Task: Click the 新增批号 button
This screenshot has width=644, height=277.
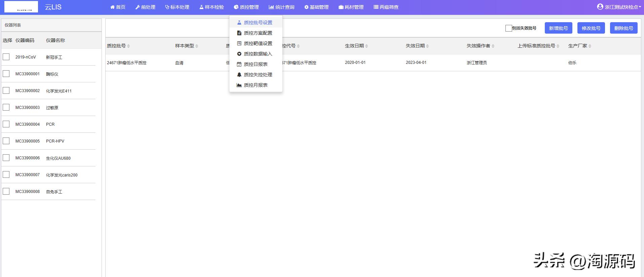Action: [x=558, y=28]
